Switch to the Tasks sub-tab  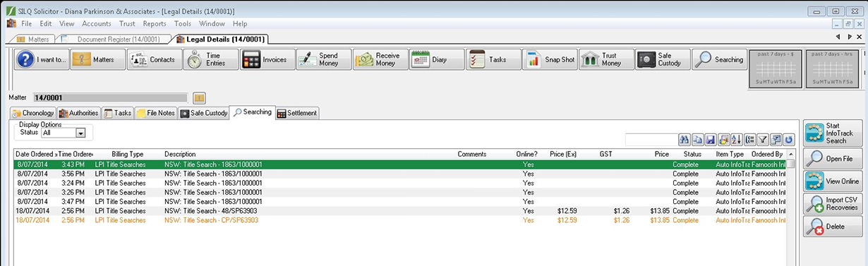pyautogui.click(x=118, y=113)
